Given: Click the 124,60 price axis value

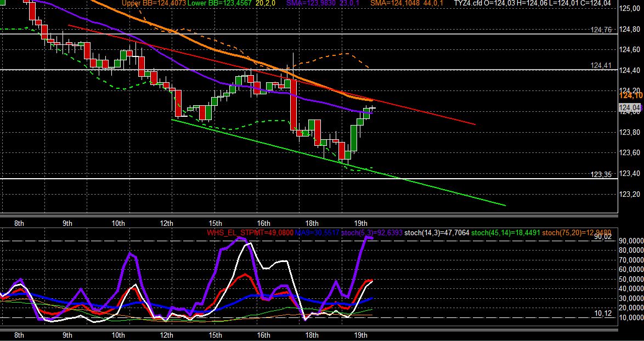Looking at the screenshot, I should pyautogui.click(x=630, y=50).
